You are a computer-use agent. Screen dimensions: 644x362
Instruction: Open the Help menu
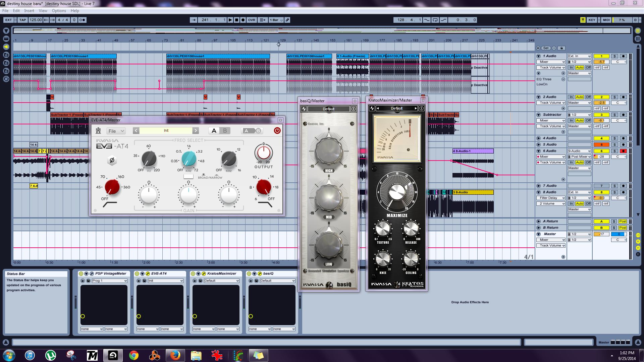pyautogui.click(x=75, y=11)
